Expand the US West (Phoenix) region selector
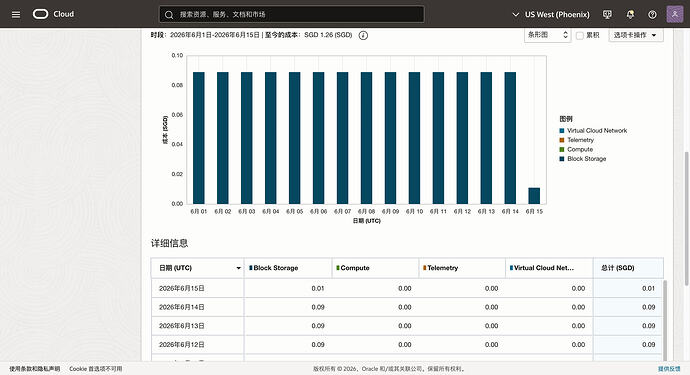This screenshot has width=690, height=375. (551, 15)
